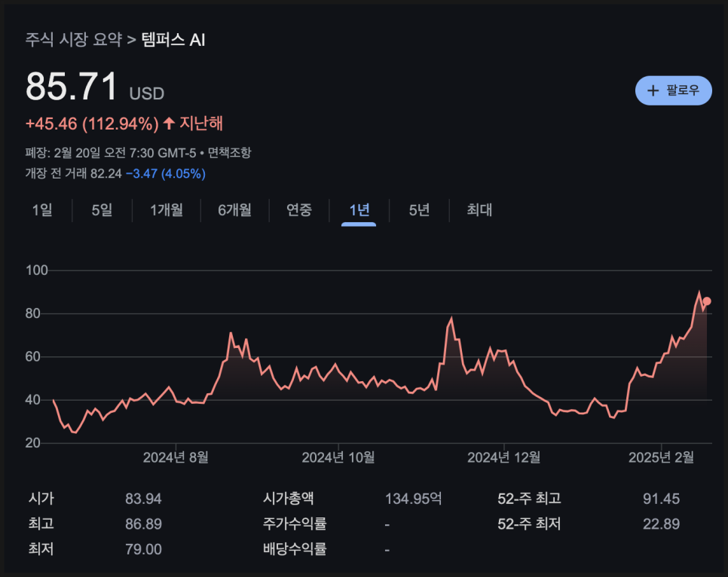The height and width of the screenshot is (577, 728).
Task: Click the 2024년 8월 axis label
Action: click(176, 457)
